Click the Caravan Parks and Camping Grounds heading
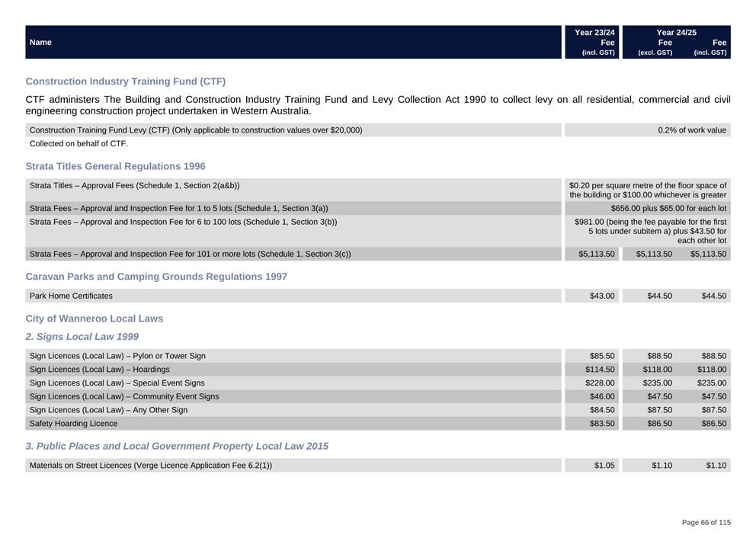Viewport: 756px width, 535px height. pos(156,277)
